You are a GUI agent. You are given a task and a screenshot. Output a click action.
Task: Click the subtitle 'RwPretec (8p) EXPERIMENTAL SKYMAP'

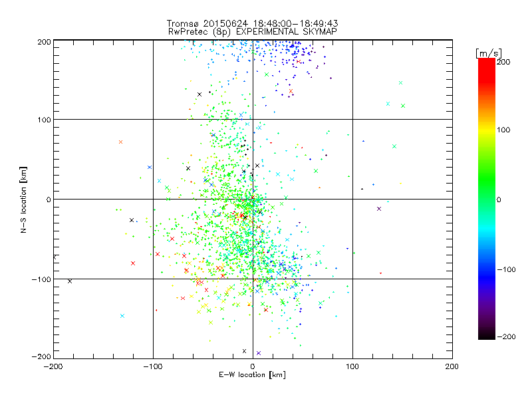tap(252, 31)
